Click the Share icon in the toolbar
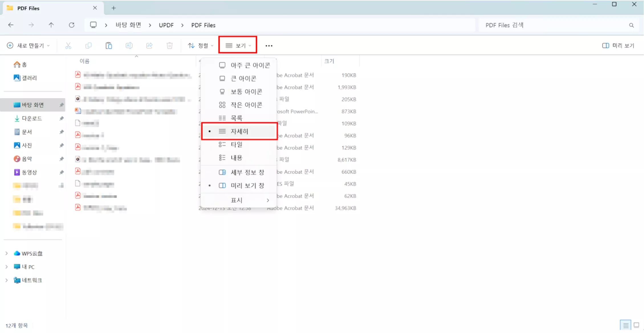The image size is (644, 333). pos(149,45)
